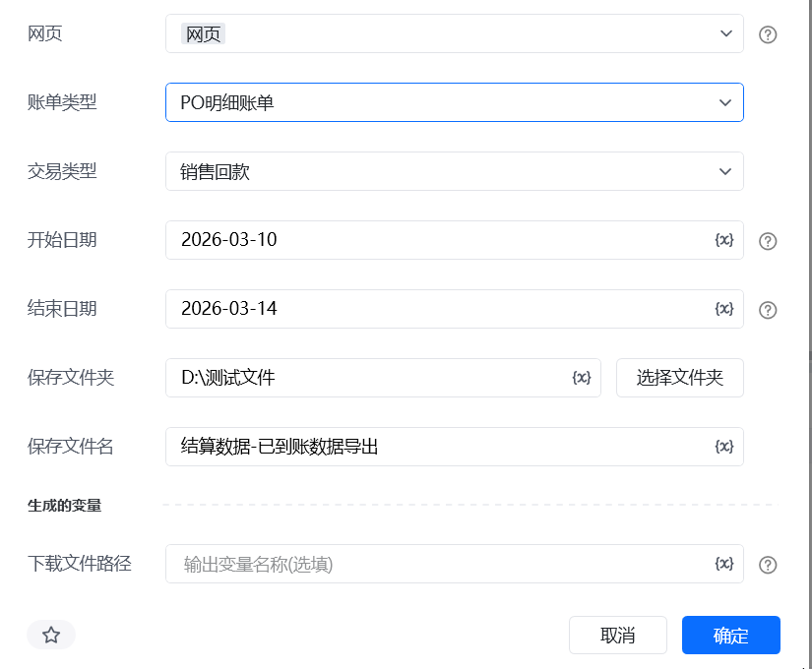Click the star favorite icon

[x=51, y=635]
